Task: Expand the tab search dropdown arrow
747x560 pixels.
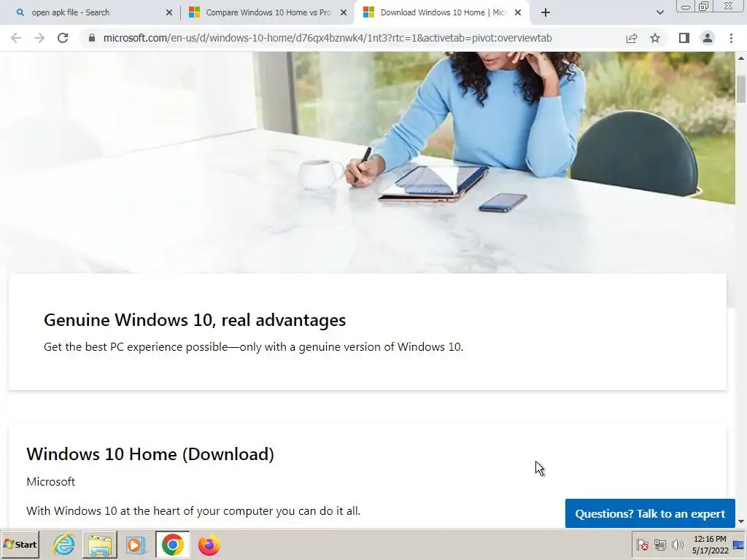Action: pos(659,13)
